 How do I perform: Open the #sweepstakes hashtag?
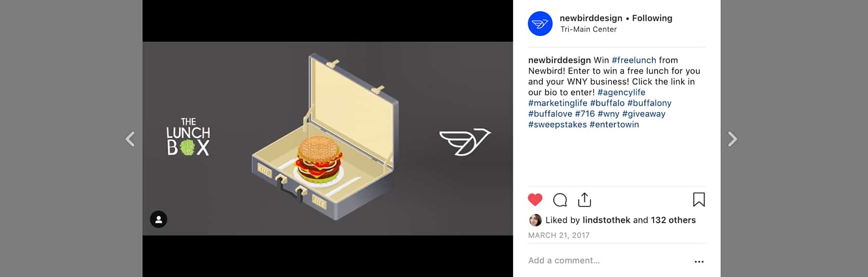click(x=557, y=125)
